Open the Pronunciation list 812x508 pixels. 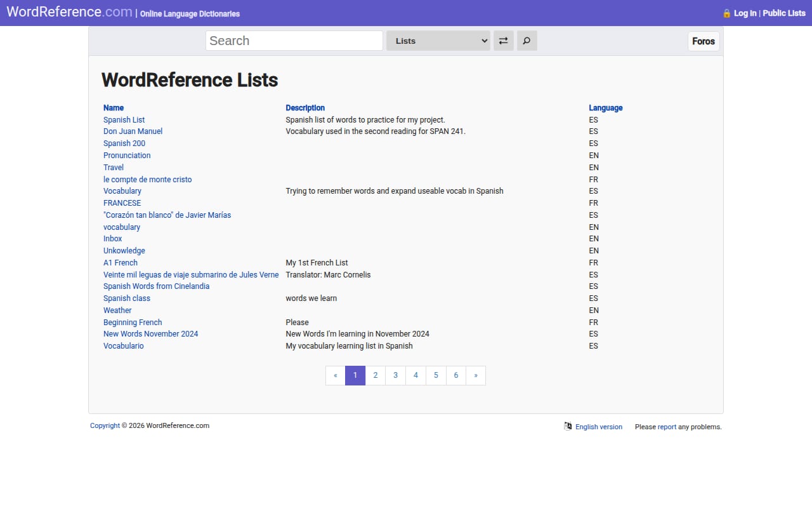(x=127, y=156)
